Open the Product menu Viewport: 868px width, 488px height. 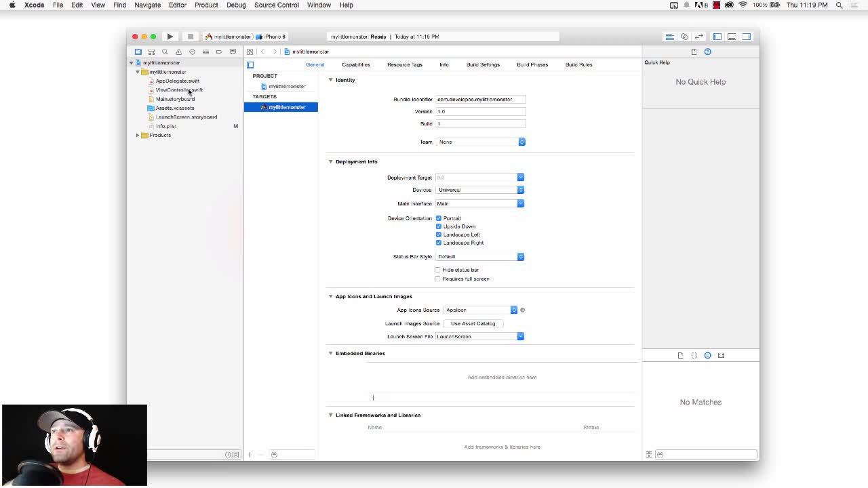tap(206, 5)
